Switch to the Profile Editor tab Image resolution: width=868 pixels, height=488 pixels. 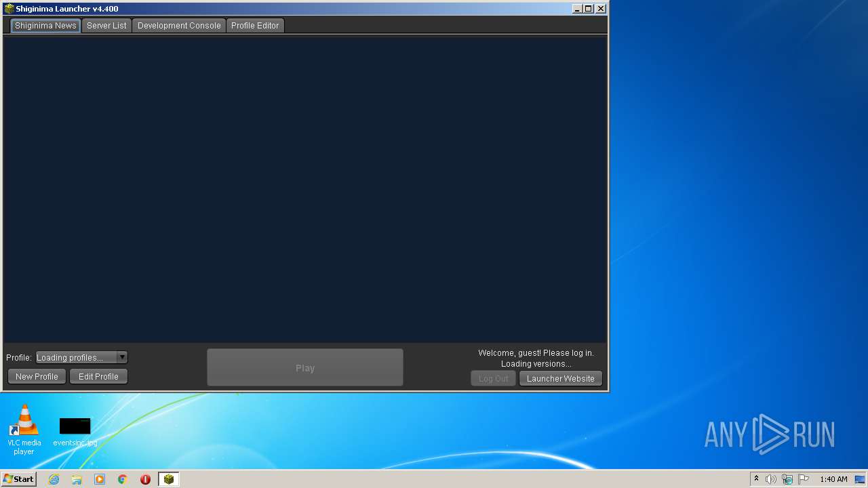255,26
